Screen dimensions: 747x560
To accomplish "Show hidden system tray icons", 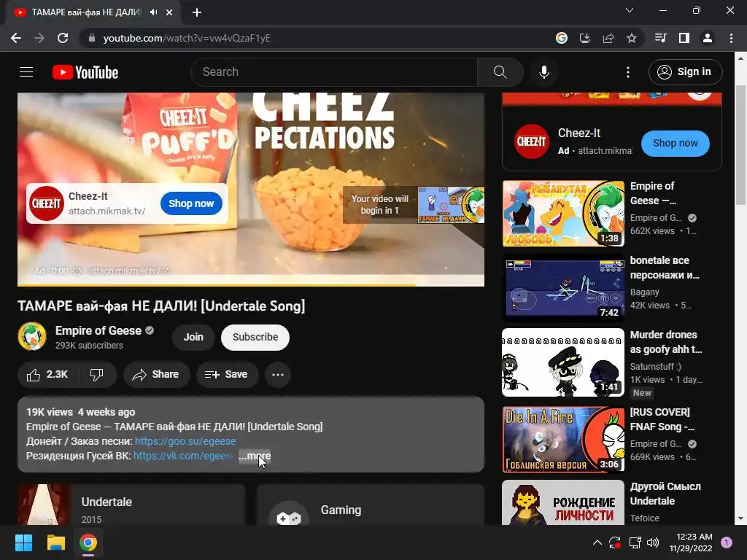I will pos(597,542).
